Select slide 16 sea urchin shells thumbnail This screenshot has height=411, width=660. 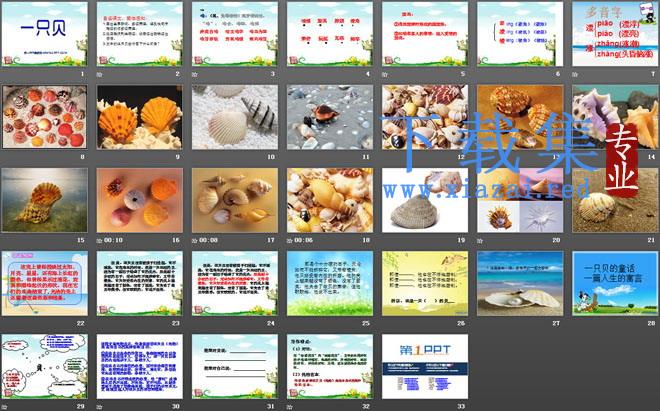tap(140, 200)
